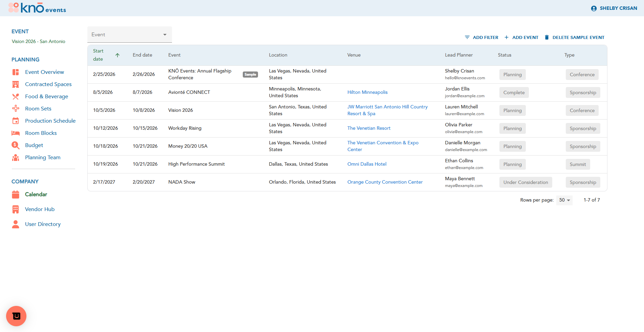The height and width of the screenshot is (332, 644).
Task: Click the filter lines icon
Action: coord(467,37)
